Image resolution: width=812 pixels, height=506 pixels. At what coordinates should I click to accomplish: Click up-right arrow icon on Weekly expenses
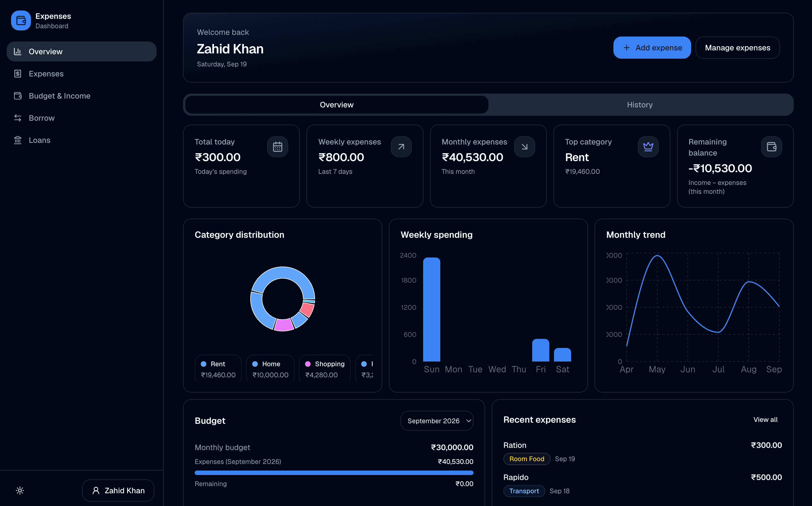click(401, 147)
